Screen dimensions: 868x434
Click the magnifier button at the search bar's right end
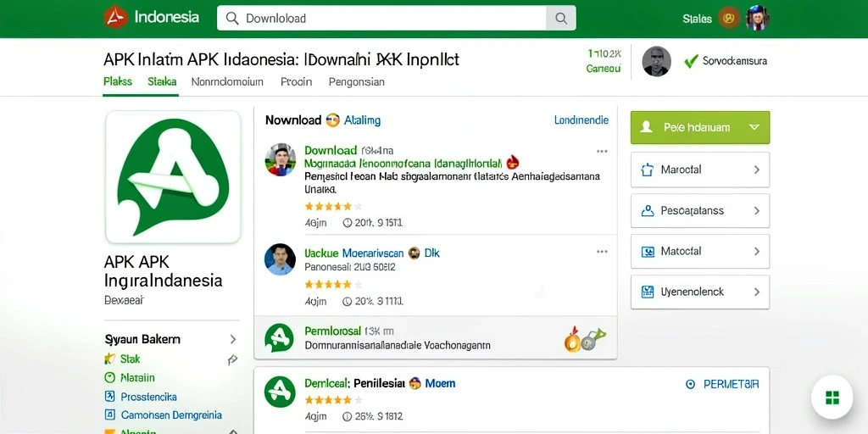click(561, 19)
